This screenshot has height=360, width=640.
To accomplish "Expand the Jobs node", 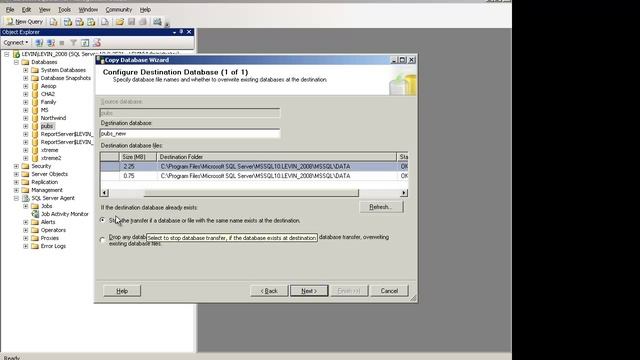I will 26,206.
